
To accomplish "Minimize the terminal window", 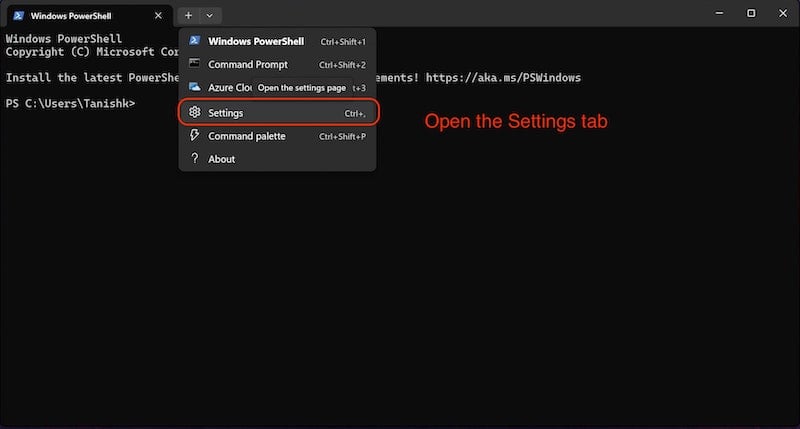I will click(x=719, y=14).
